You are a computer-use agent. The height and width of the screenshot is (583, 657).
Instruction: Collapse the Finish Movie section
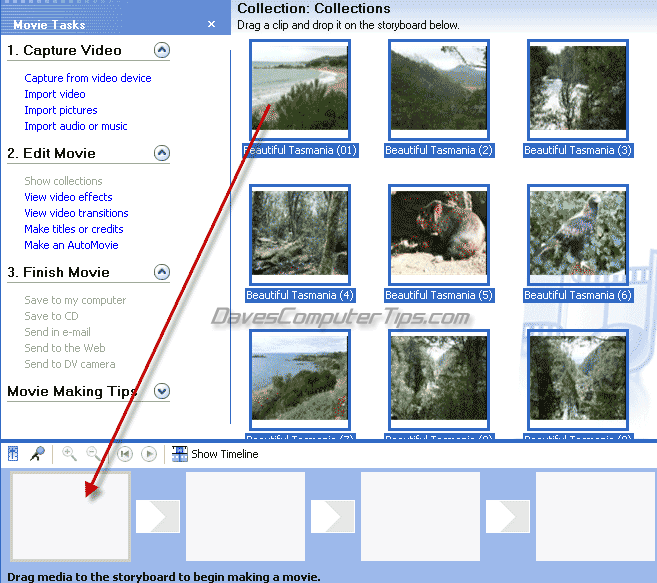162,272
